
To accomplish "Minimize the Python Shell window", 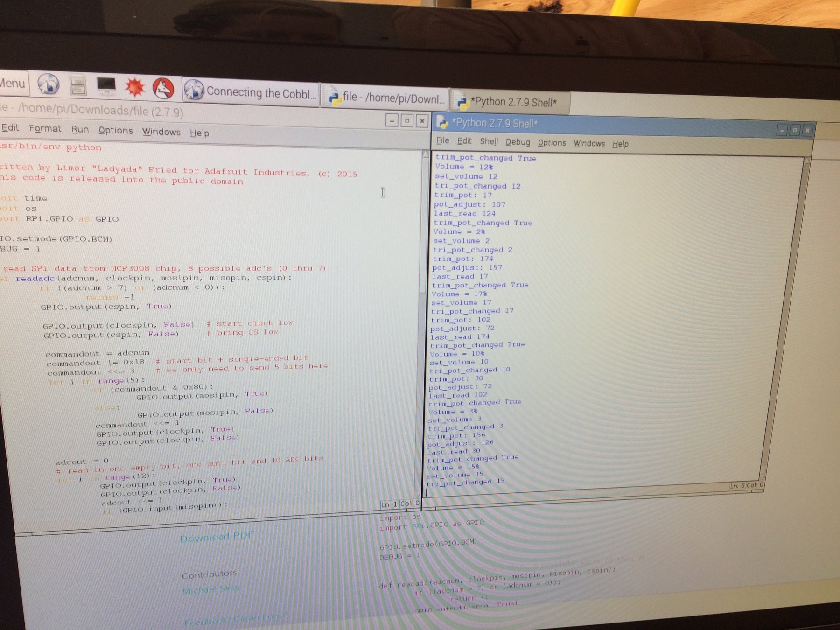I will point(782,130).
